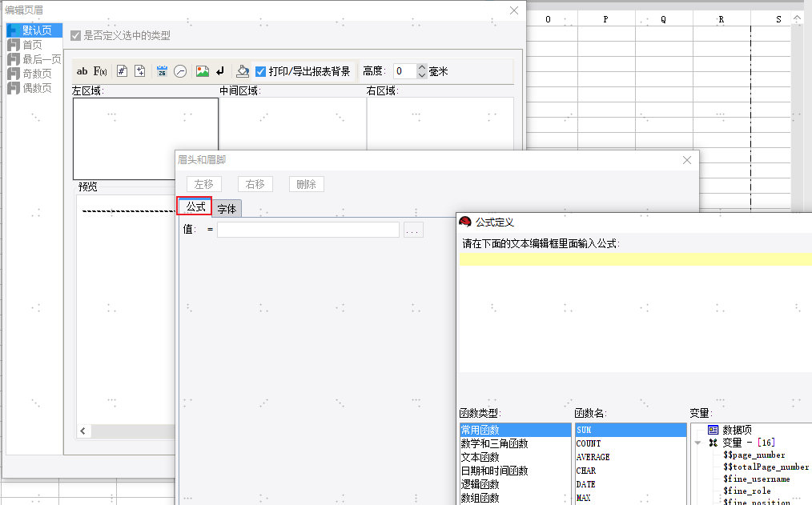The width and height of the screenshot is (812, 505).
Task: Close the 眉头和眉脚 dialog
Action: (687, 160)
